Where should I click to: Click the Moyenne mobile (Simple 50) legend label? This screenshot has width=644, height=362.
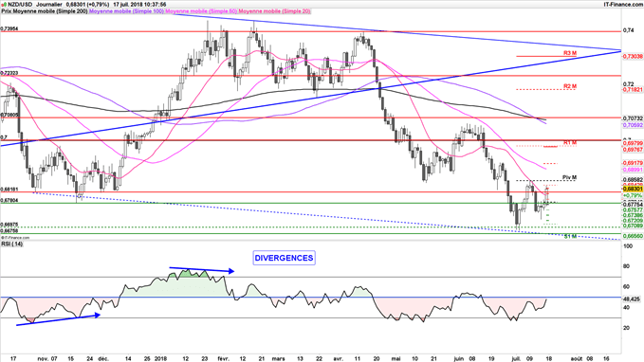pos(201,11)
